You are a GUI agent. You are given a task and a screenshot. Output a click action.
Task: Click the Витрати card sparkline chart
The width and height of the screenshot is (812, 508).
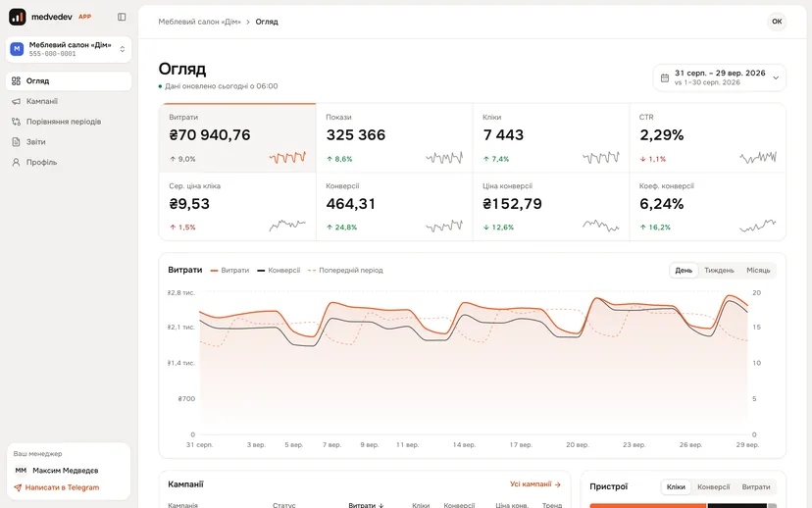pyautogui.click(x=287, y=157)
